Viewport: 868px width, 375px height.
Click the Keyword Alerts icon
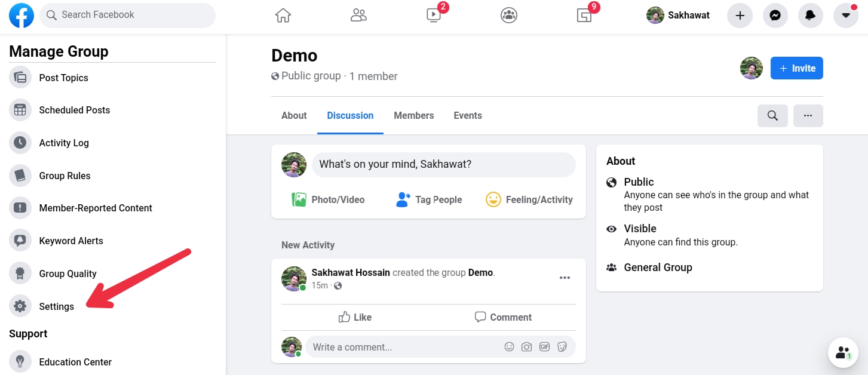pos(20,241)
